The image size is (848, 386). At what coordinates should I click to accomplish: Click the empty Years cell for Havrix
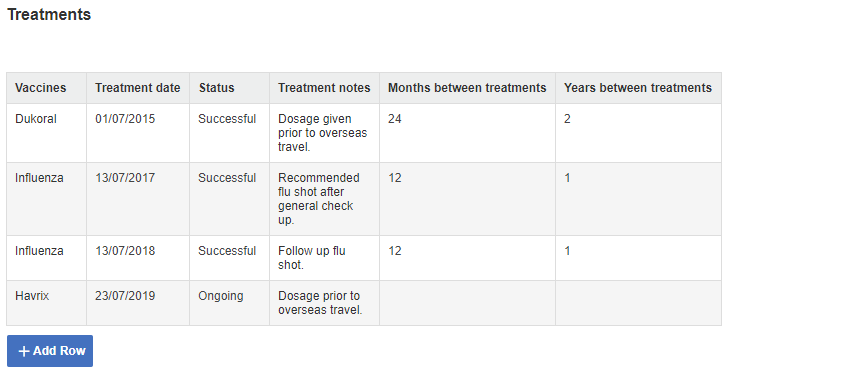click(x=638, y=303)
